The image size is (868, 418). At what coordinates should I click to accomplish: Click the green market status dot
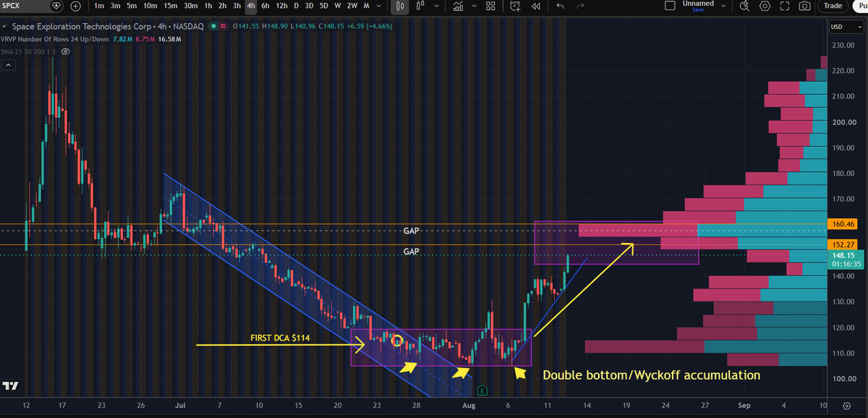[212, 26]
